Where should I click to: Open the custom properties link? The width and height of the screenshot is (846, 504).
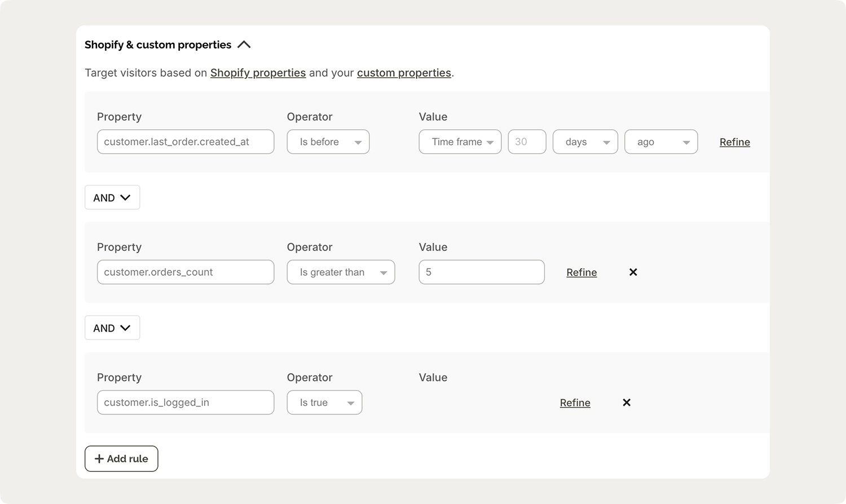[x=404, y=73]
